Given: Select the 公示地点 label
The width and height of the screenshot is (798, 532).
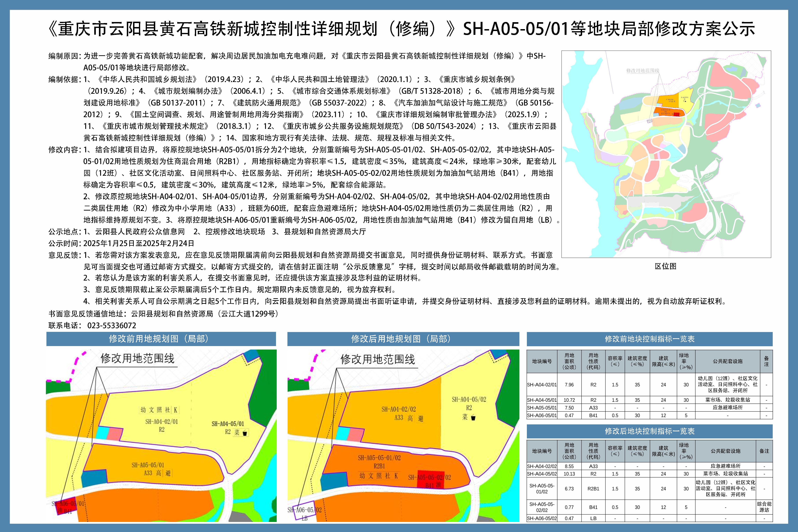Looking at the screenshot, I should click(x=64, y=232).
